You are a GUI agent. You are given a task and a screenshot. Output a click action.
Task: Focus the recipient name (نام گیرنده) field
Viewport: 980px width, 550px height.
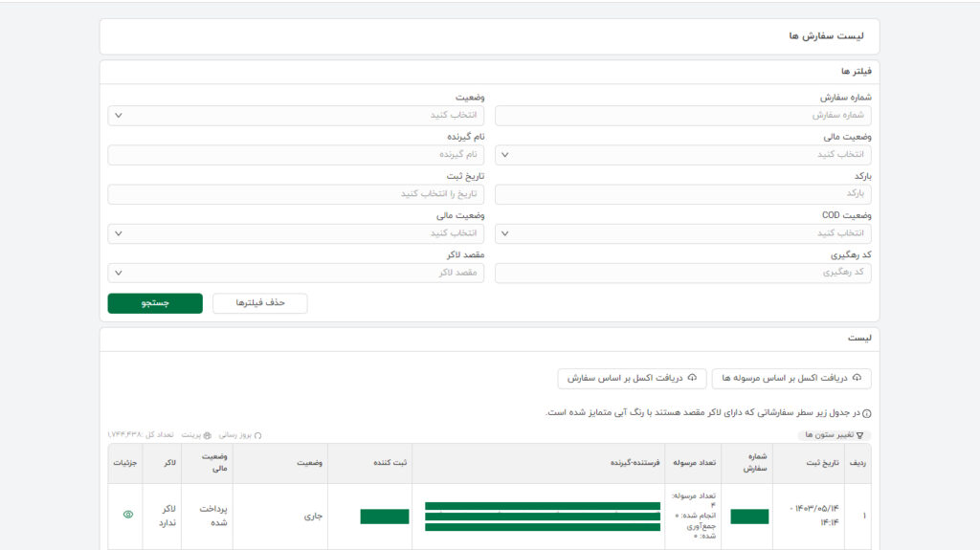click(296, 155)
